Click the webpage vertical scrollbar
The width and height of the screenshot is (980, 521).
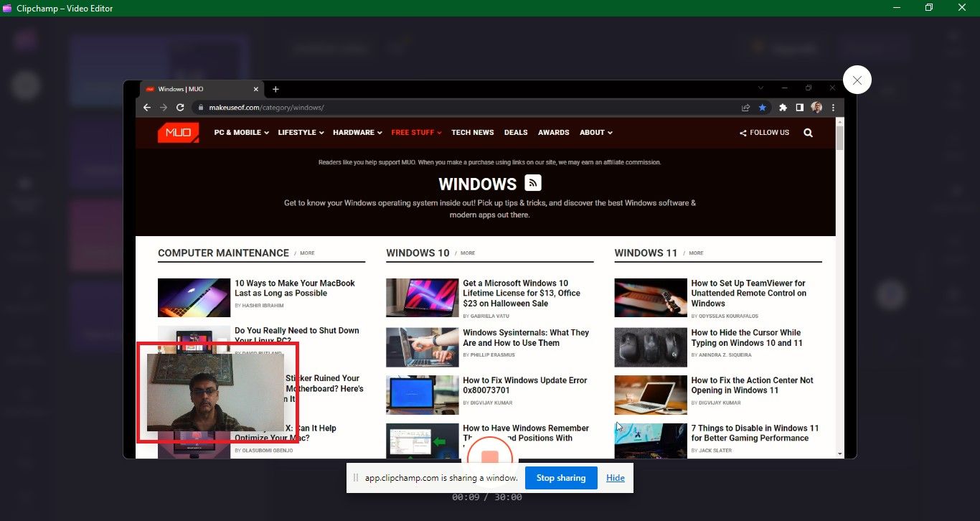[840, 287]
